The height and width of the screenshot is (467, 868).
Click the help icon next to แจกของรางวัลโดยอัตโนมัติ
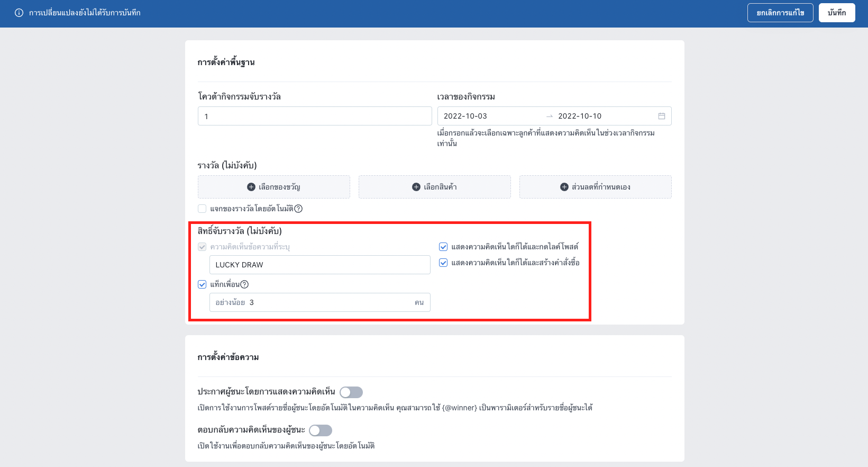(x=298, y=209)
